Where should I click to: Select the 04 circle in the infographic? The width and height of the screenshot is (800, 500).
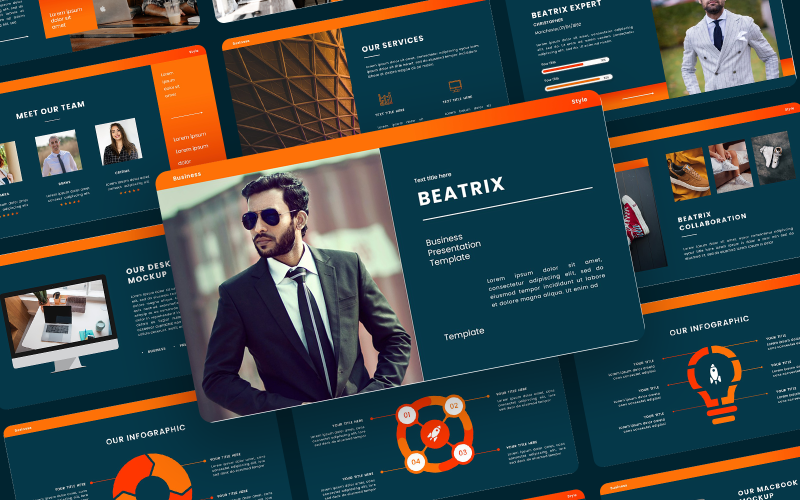click(x=416, y=461)
